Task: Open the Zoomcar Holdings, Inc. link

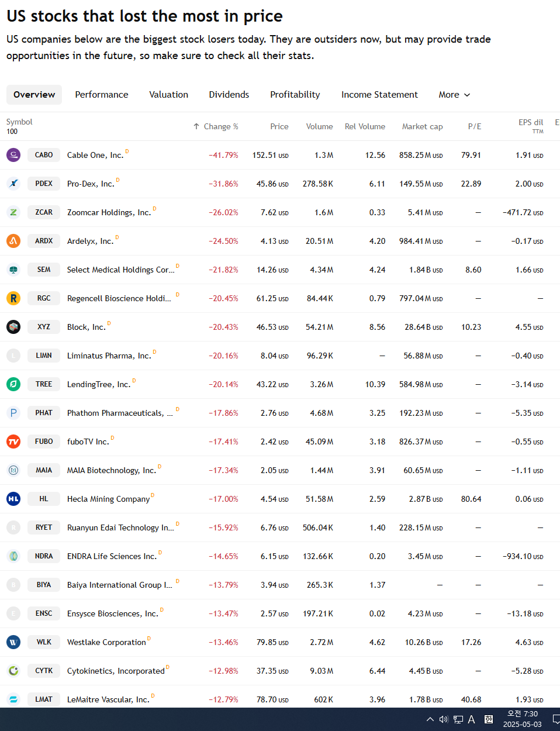Action: point(109,212)
